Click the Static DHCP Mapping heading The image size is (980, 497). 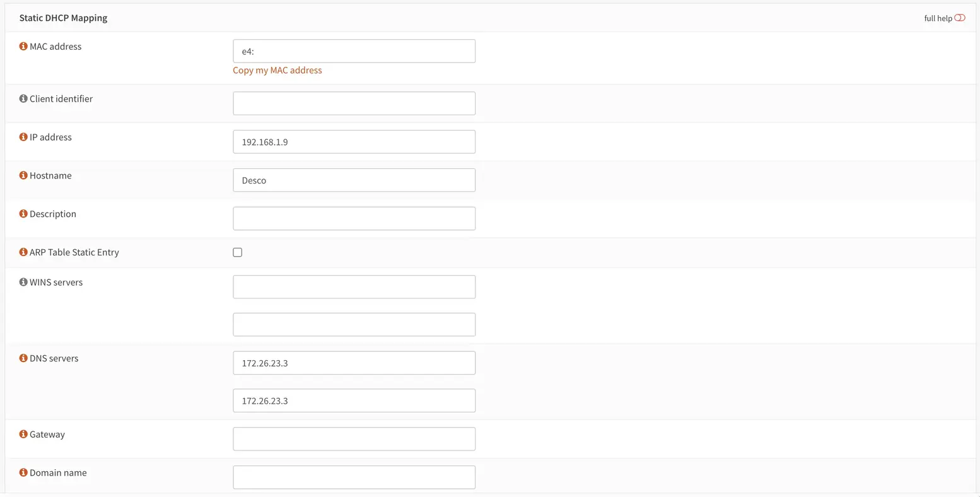pyautogui.click(x=63, y=18)
